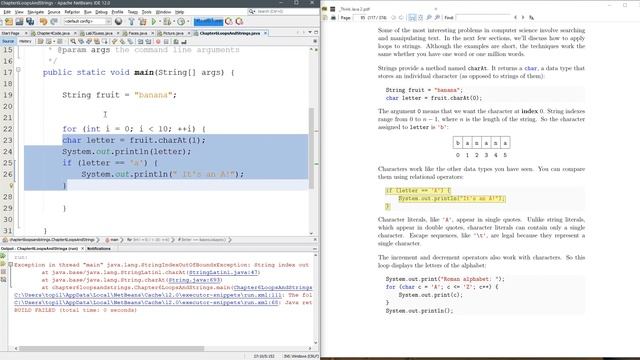Click the Build Project hammer icon
The image size is (640, 360).
pos(131,21)
